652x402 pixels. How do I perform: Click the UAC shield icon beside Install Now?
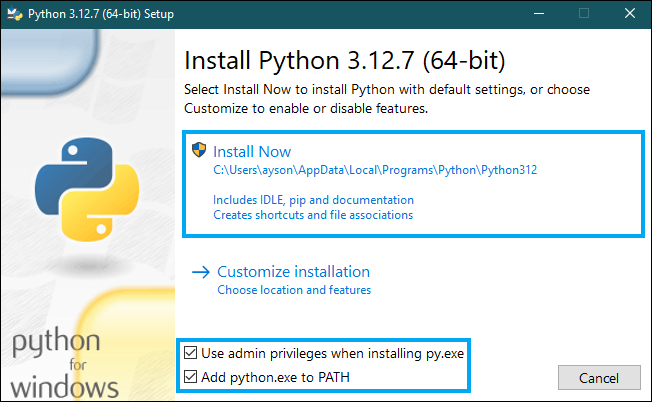point(198,151)
